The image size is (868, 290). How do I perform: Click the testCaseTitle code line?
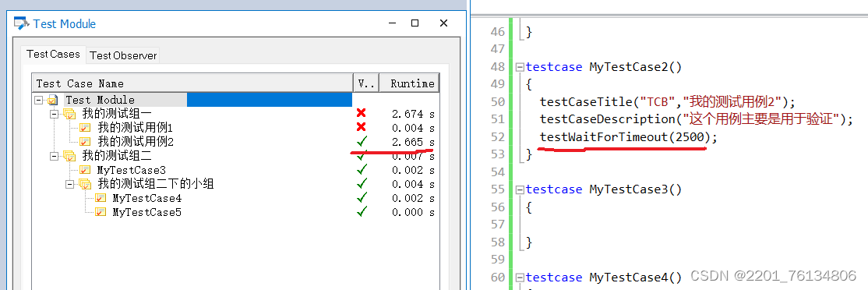[668, 102]
